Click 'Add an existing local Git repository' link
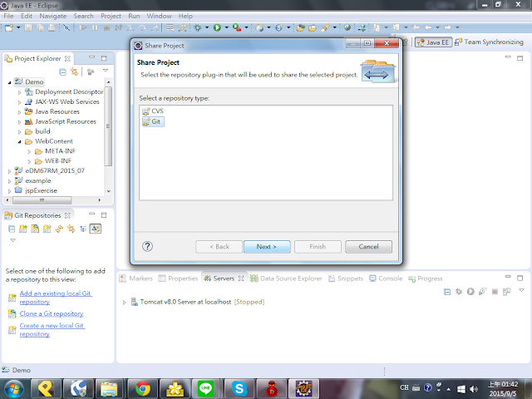This screenshot has height=399, width=532. pyautogui.click(x=56, y=298)
